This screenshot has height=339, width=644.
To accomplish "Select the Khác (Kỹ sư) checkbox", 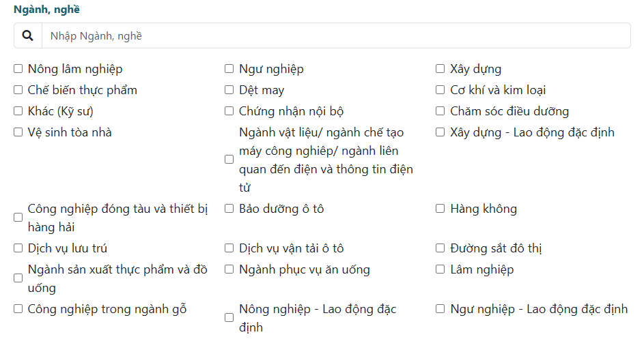I will pos(18,110).
